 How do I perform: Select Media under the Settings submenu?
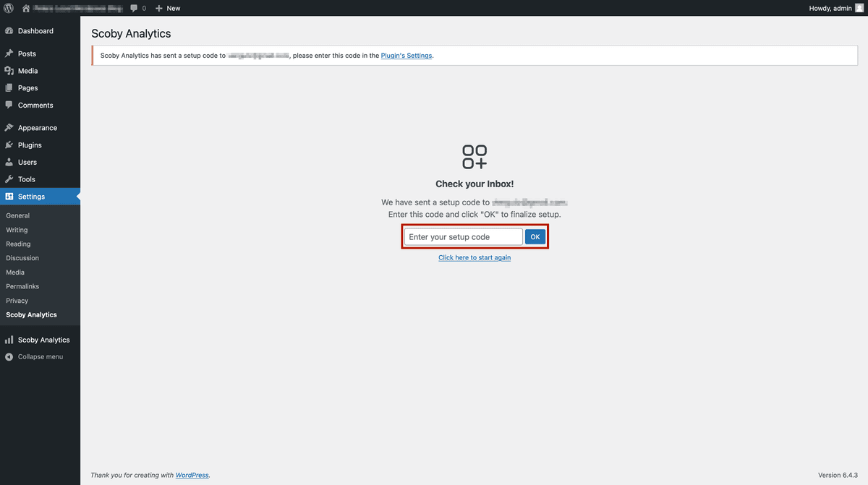pos(15,272)
